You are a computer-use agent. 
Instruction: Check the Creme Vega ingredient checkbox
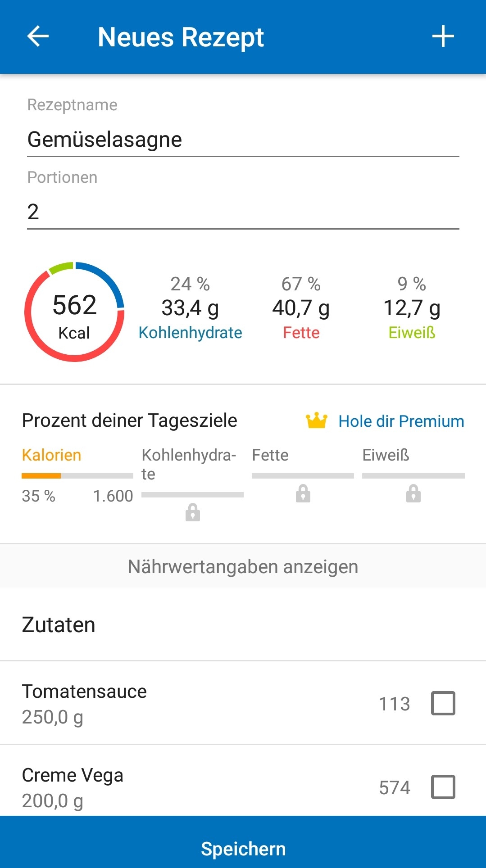click(x=443, y=787)
